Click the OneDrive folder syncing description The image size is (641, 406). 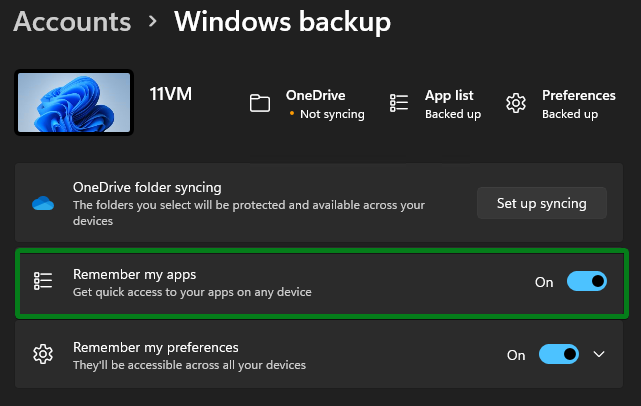pos(249,213)
